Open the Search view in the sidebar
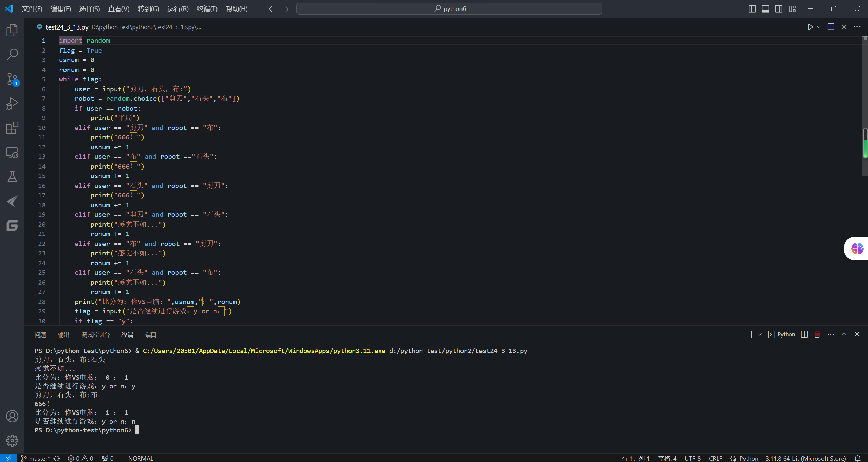This screenshot has height=462, width=868. pyautogui.click(x=12, y=54)
